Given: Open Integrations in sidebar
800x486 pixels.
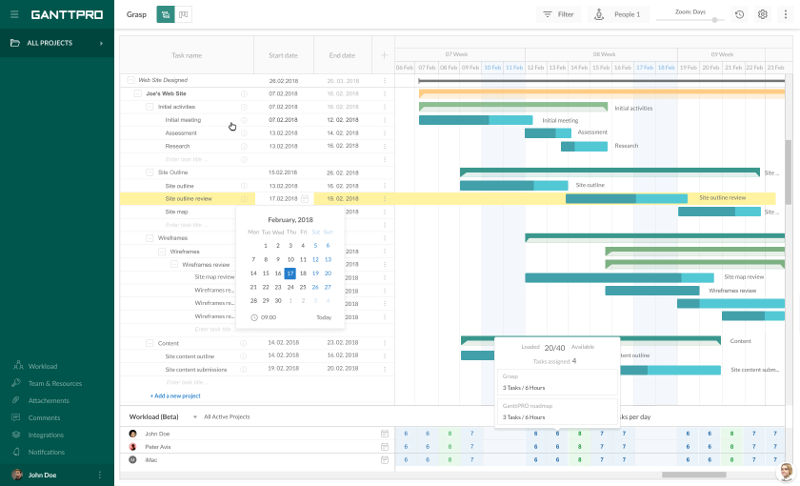Looking at the screenshot, I should (46, 435).
